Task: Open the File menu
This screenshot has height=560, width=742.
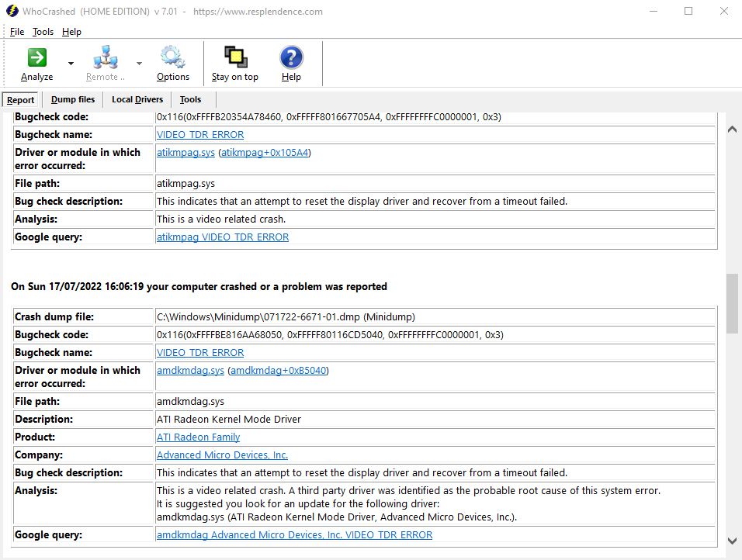Action: pyautogui.click(x=17, y=32)
